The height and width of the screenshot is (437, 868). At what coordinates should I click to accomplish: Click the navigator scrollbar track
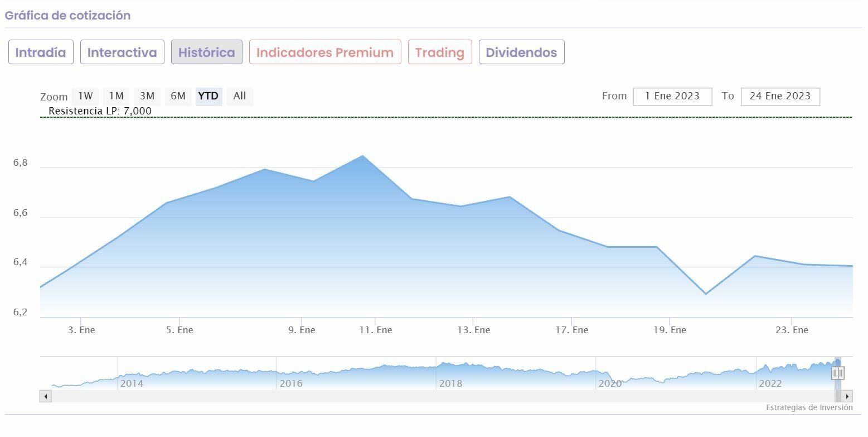point(435,396)
